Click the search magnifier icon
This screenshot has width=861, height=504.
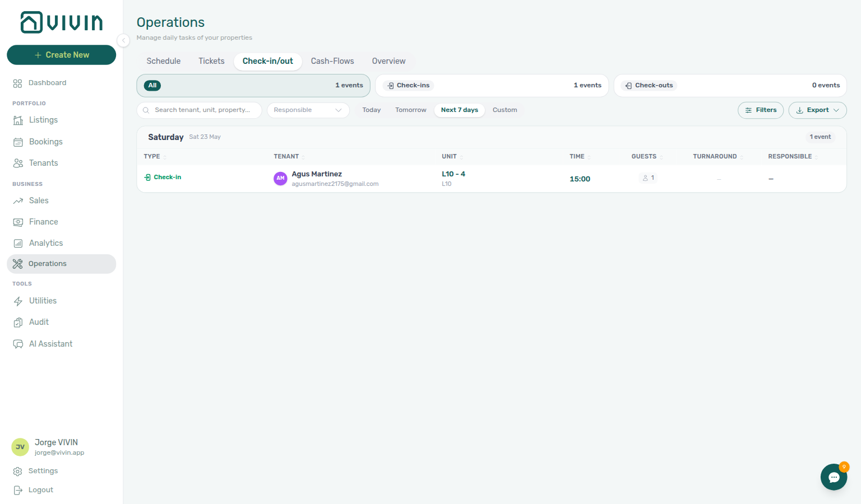[146, 110]
